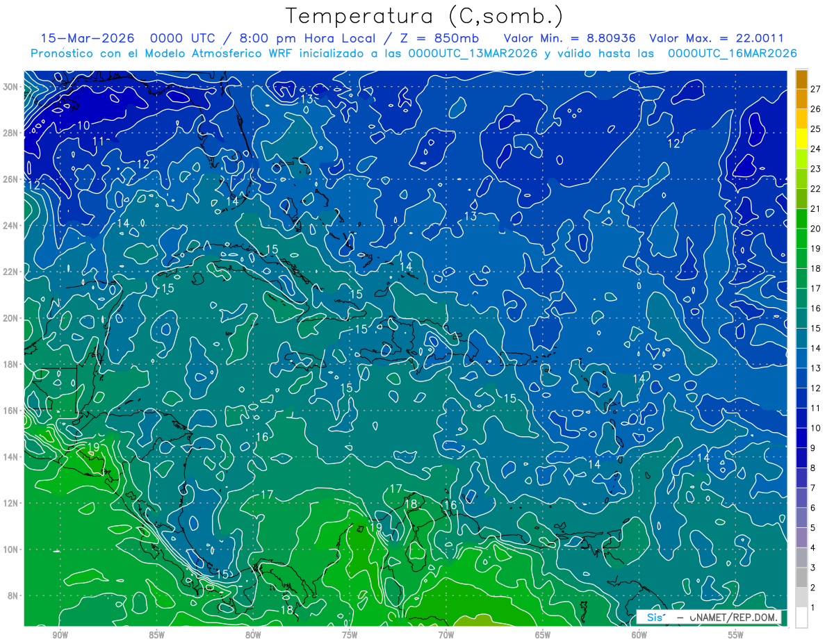This screenshot has height=644, width=834.
Task: Click the '65W' longitude label
Action: pos(543,635)
